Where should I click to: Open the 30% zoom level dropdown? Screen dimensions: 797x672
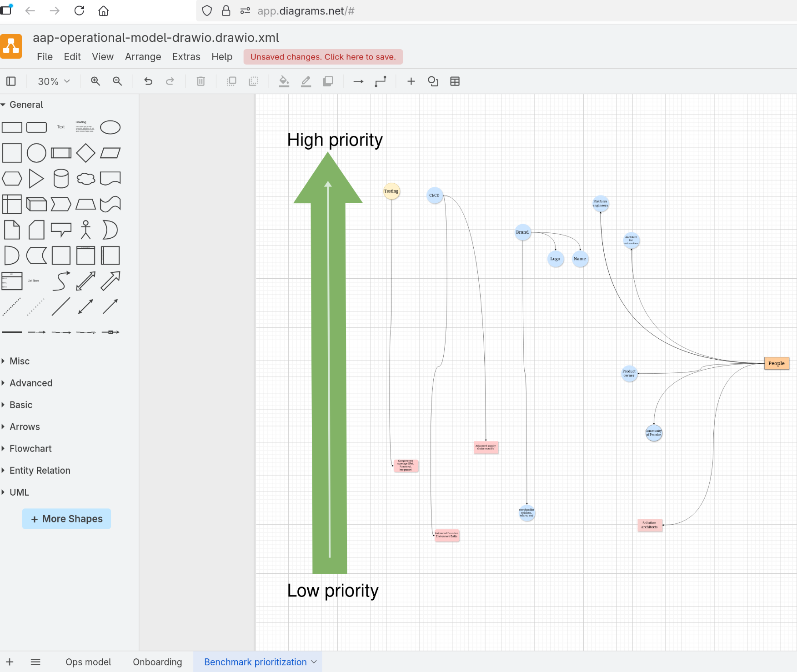tap(54, 81)
